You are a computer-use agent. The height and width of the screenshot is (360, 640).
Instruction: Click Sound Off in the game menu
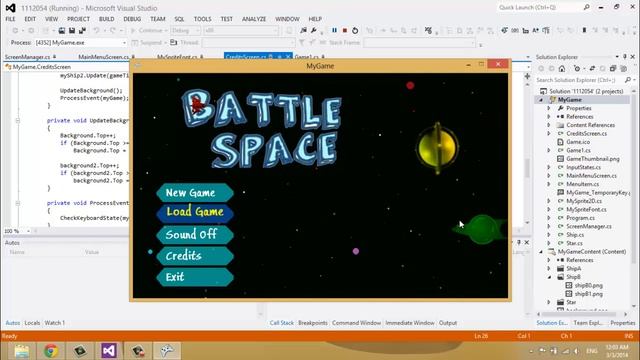[x=195, y=235]
